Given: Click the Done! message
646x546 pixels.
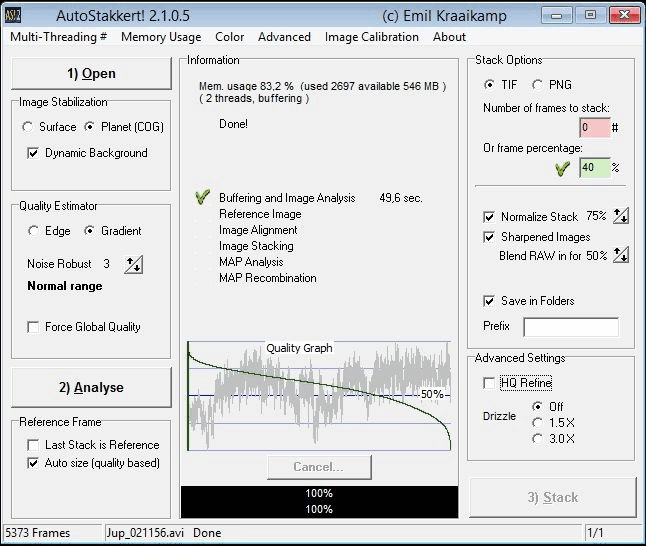Looking at the screenshot, I should [x=233, y=124].
